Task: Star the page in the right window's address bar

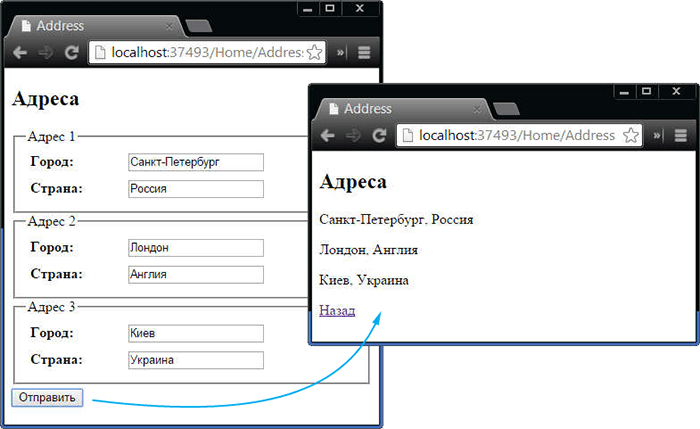Action: click(x=631, y=135)
